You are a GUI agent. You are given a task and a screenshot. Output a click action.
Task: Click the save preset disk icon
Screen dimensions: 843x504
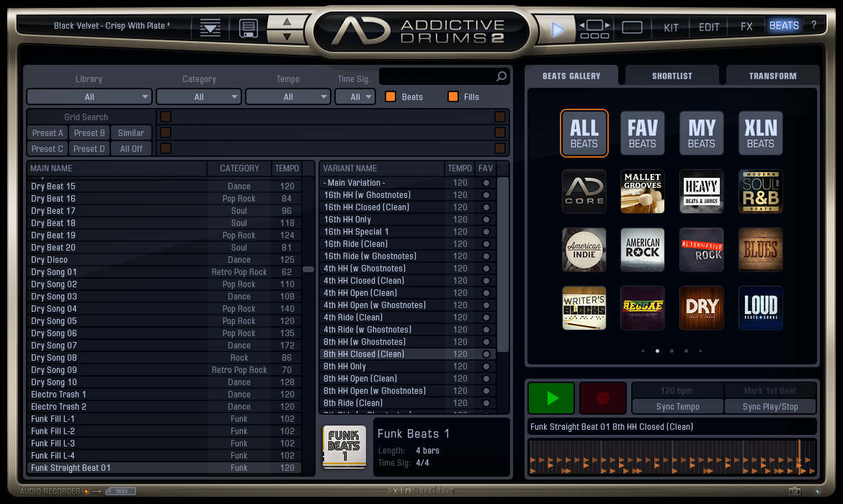(x=249, y=28)
